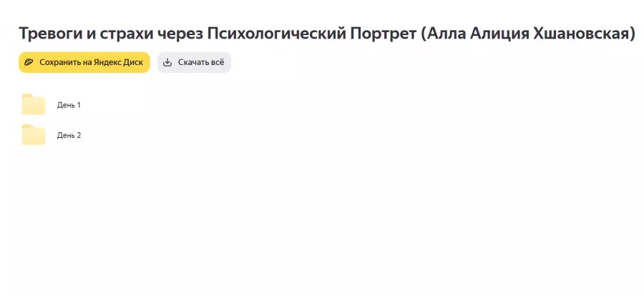Save the shared folder to Yandex Disk
This screenshot has width=644, height=296.
coord(84,62)
